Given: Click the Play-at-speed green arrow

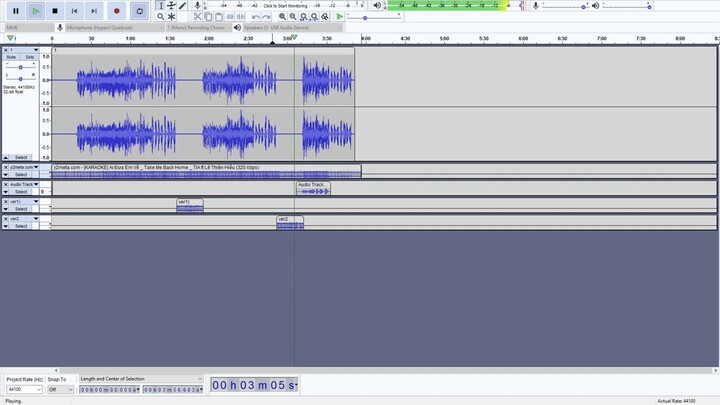Looking at the screenshot, I should pyautogui.click(x=339, y=17).
